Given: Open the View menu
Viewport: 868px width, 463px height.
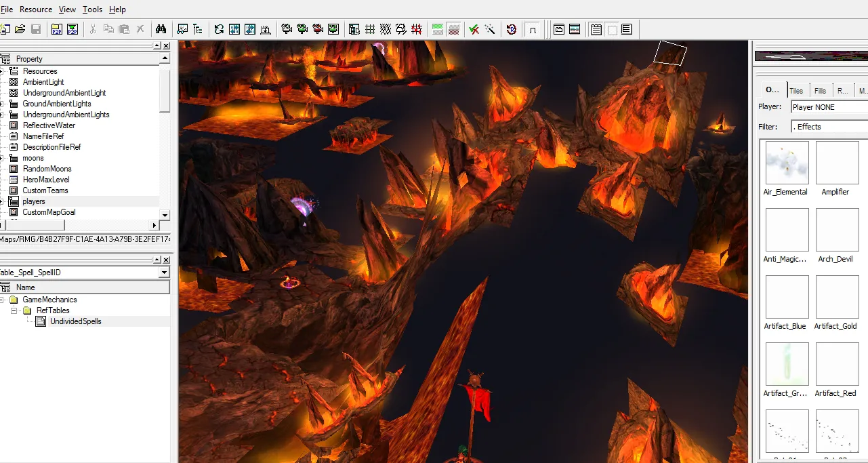Looking at the screenshot, I should coord(68,9).
